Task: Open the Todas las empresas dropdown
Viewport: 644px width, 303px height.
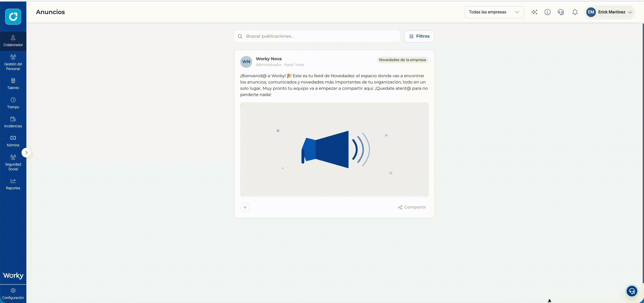Action: [494, 12]
